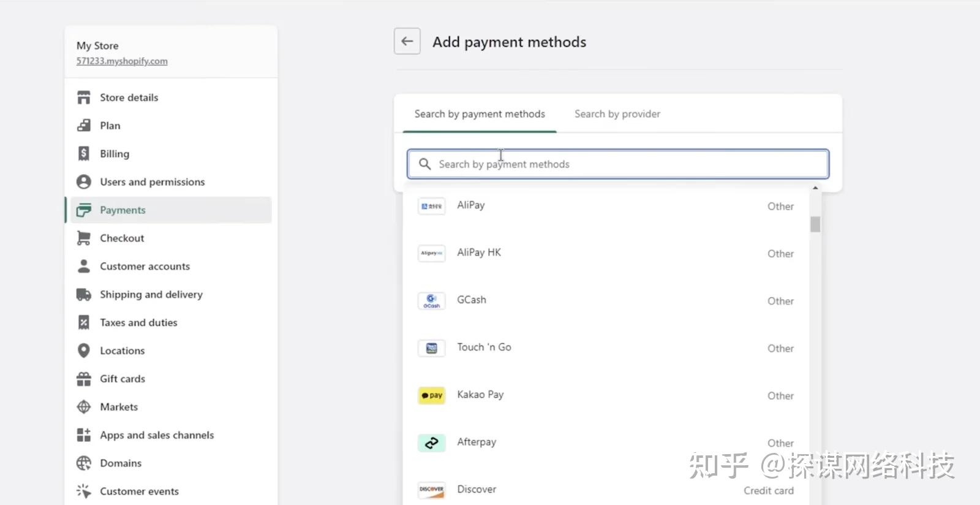Click the Other label in AliPay HK row

pos(780,254)
